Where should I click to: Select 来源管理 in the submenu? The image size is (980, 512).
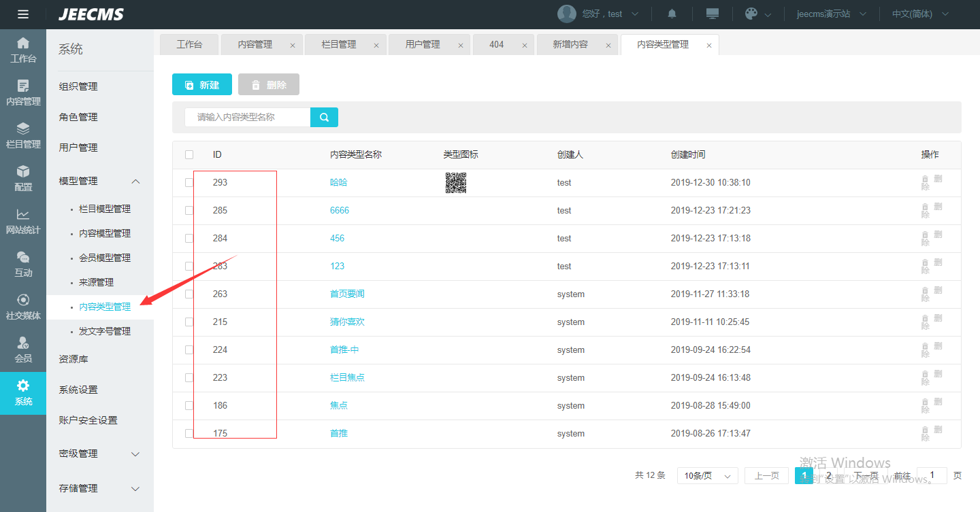96,282
